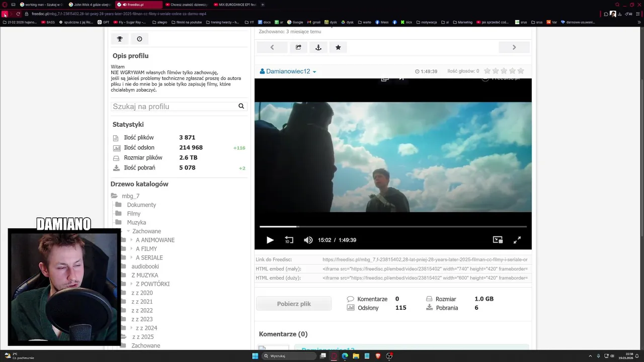Play the video
Image resolution: width=644 pixels, height=362 pixels.
point(270,240)
